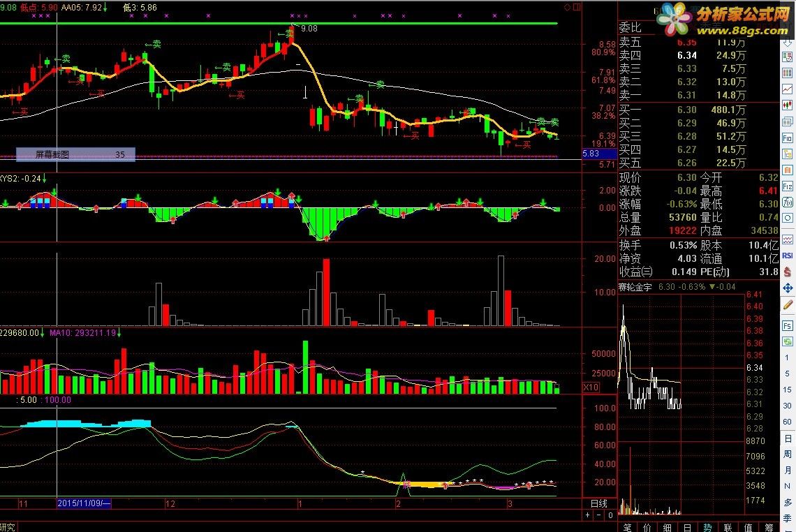Select the 30-minute period
Viewport: 796px width, 532px height.
pos(788,406)
